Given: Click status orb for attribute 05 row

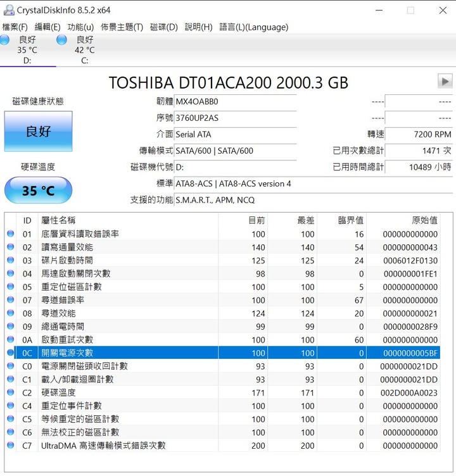Looking at the screenshot, I should (11, 286).
